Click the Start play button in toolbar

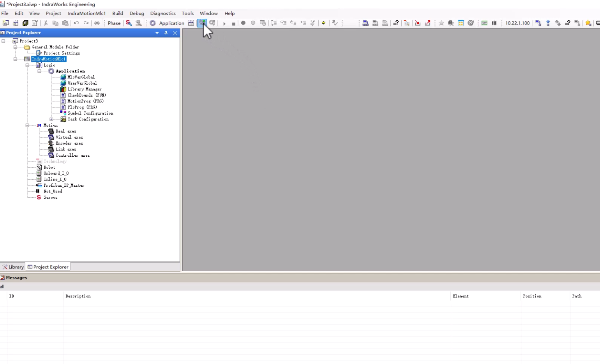[224, 23]
